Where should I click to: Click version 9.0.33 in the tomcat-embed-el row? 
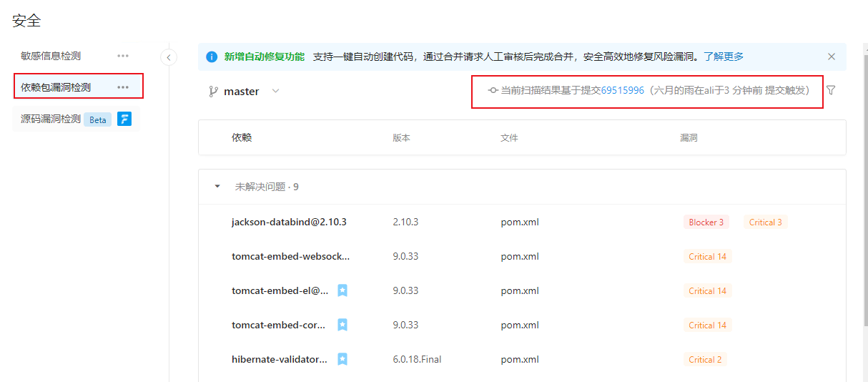tap(405, 290)
